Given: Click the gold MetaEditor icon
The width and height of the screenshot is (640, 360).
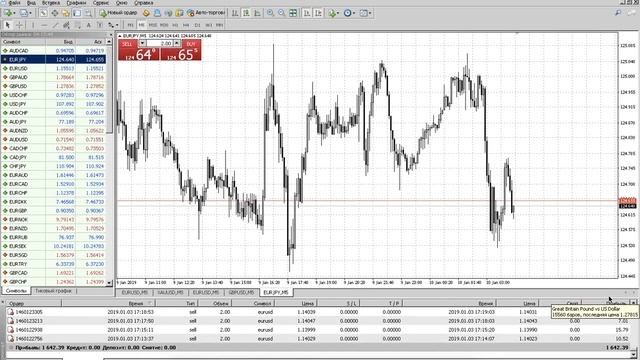Looking at the screenshot, I should coord(146,13).
